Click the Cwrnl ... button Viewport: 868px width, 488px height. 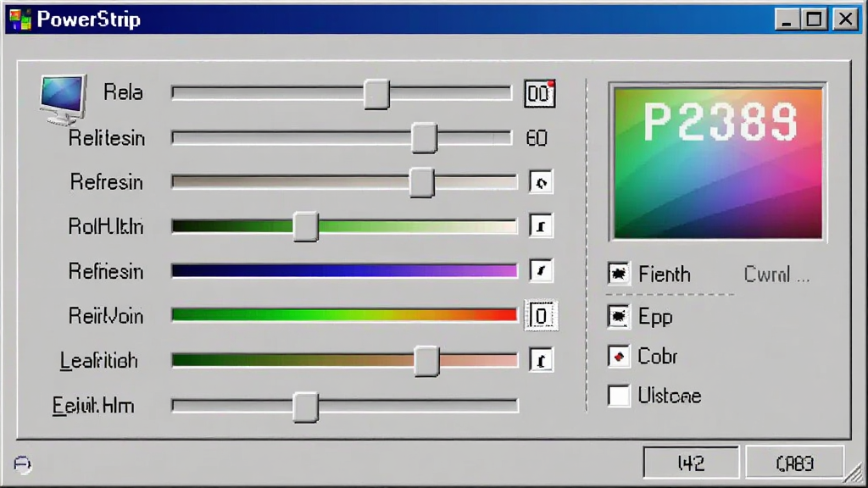click(776, 274)
